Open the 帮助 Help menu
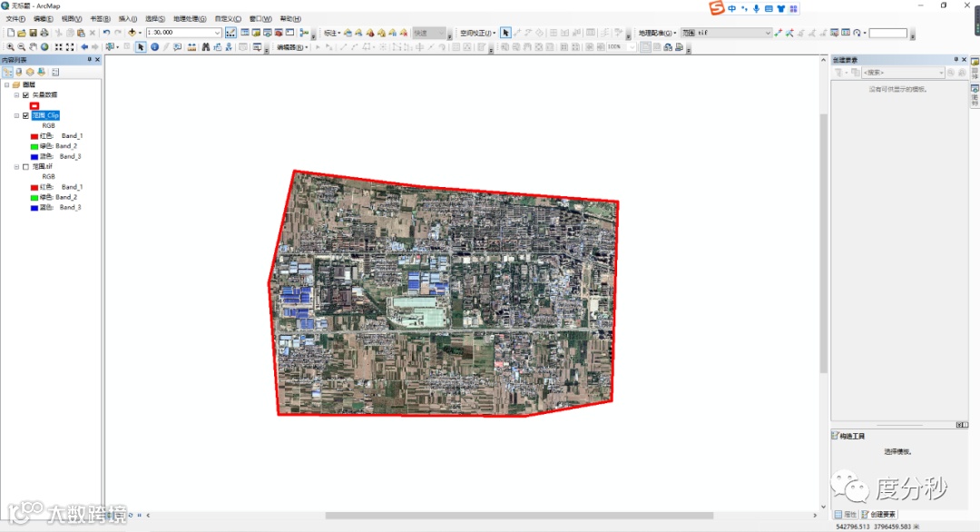 click(290, 19)
